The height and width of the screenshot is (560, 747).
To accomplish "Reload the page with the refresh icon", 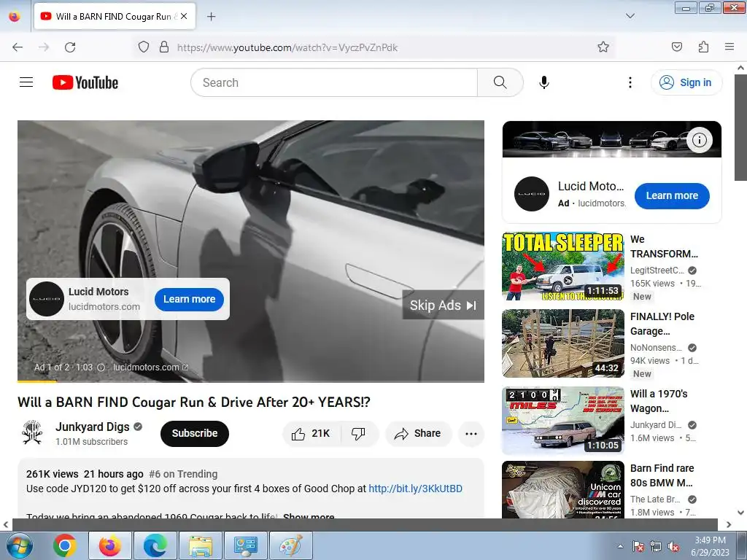I will pyautogui.click(x=70, y=47).
